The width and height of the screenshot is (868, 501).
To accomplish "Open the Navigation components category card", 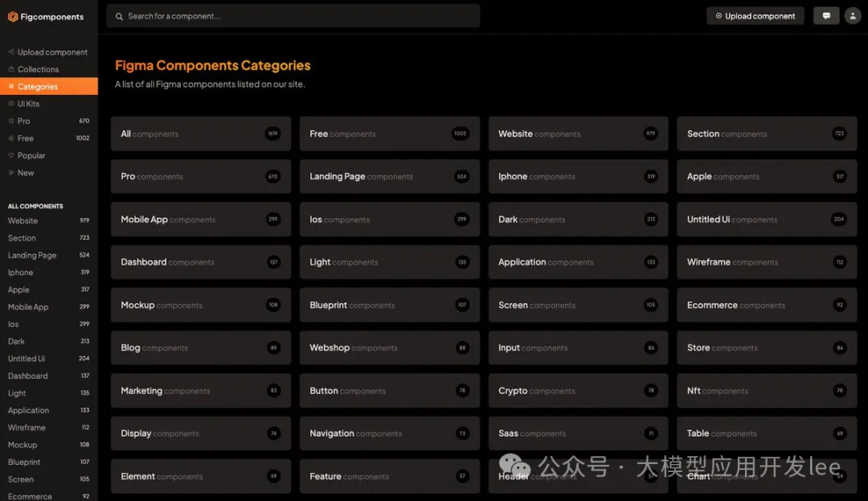I will tap(389, 433).
